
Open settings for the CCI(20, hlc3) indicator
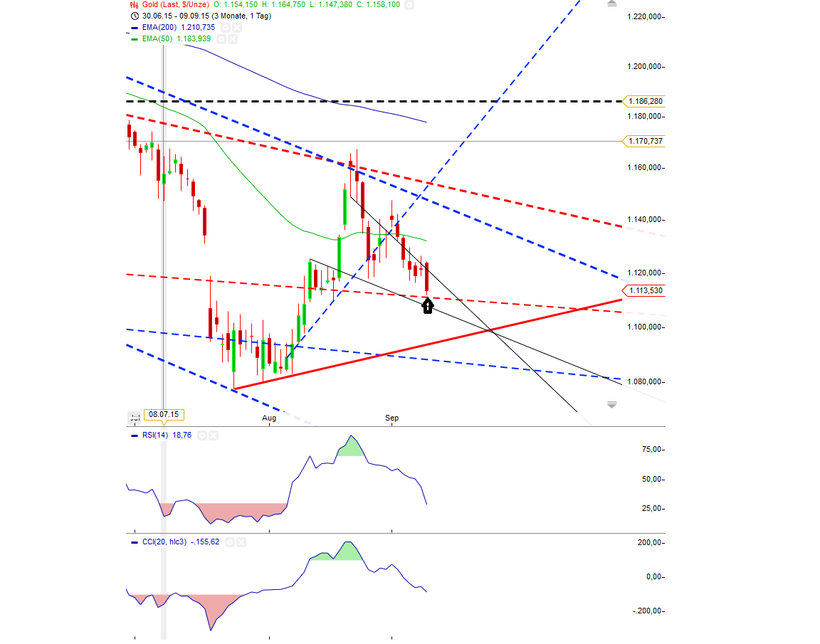pyautogui.click(x=229, y=542)
